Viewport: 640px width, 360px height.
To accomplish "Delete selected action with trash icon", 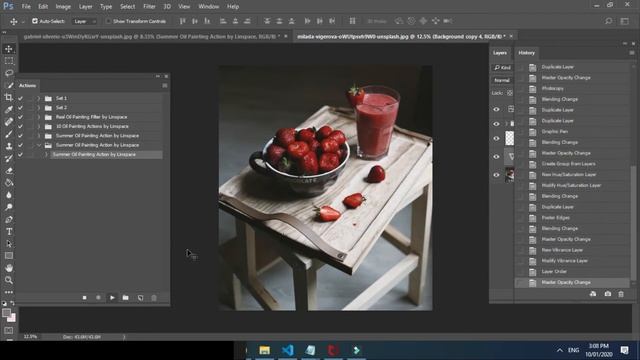I will 154,298.
